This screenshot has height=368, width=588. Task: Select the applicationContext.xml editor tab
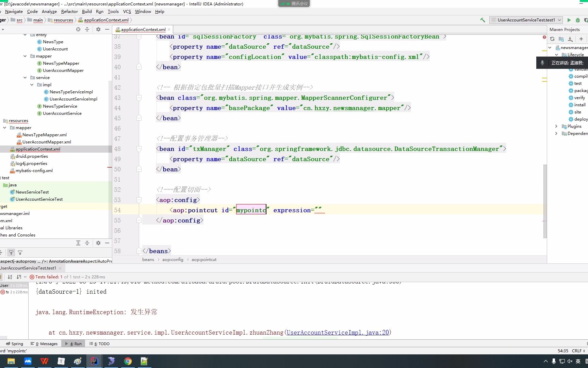coord(143,30)
